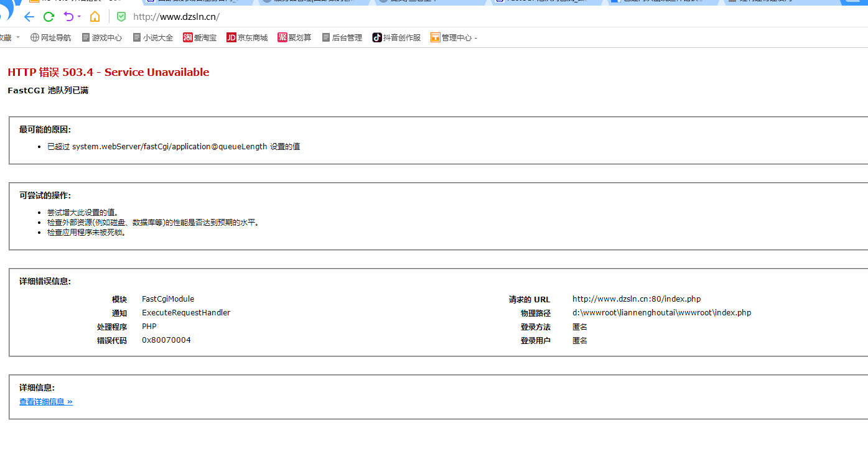Click the 查看详细信息 link

46,402
